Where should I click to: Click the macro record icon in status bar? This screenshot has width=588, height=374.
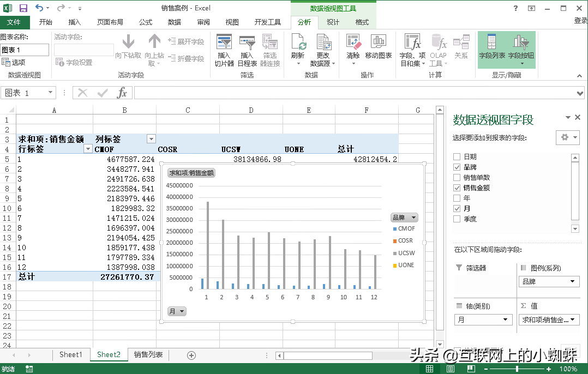(x=29, y=369)
